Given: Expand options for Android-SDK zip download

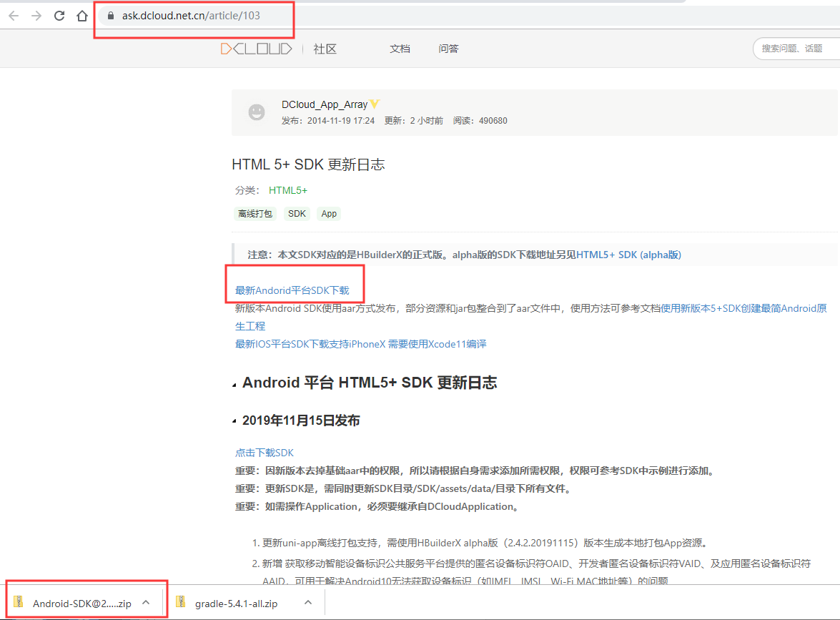Looking at the screenshot, I should pyautogui.click(x=147, y=603).
